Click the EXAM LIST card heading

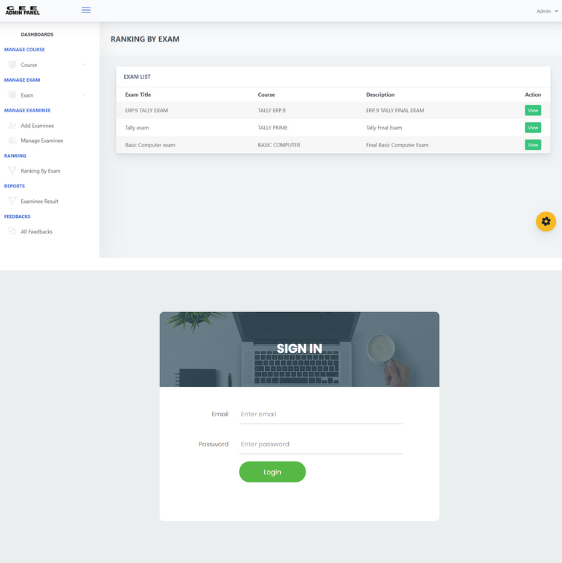137,77
